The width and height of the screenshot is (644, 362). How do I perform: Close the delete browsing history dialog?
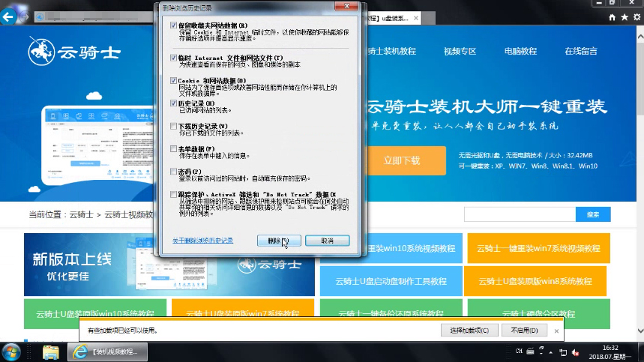[x=346, y=6]
